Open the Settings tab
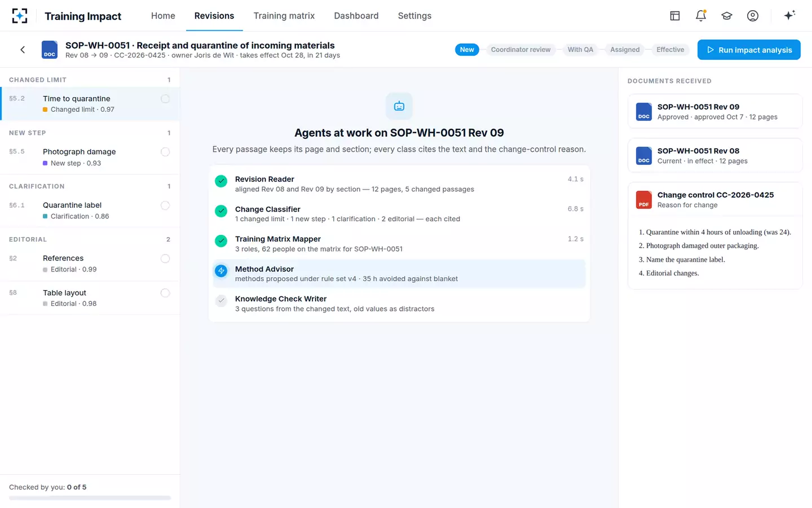812x508 pixels. pyautogui.click(x=414, y=16)
